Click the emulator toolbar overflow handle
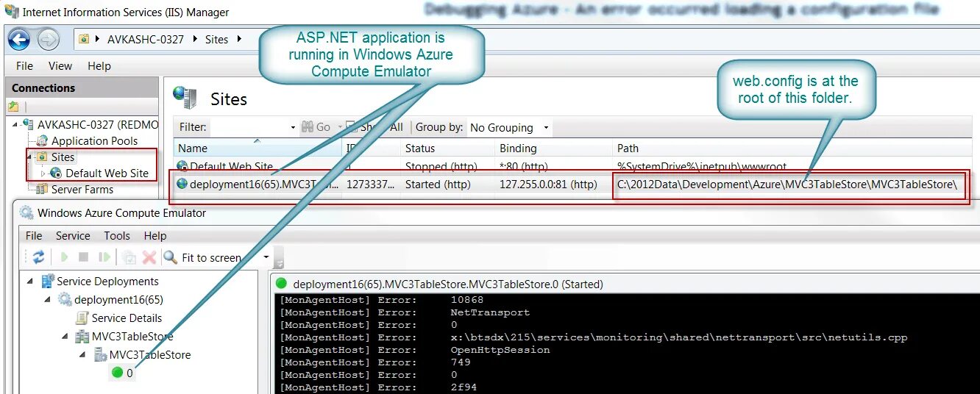Image resolution: width=980 pixels, height=394 pixels. 278,257
